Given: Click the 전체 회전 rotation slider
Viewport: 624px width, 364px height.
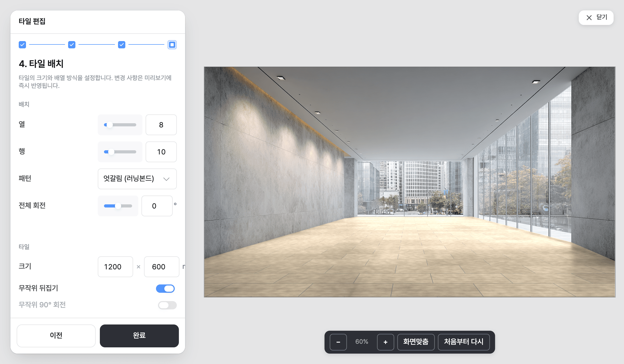Looking at the screenshot, I should click(x=118, y=206).
